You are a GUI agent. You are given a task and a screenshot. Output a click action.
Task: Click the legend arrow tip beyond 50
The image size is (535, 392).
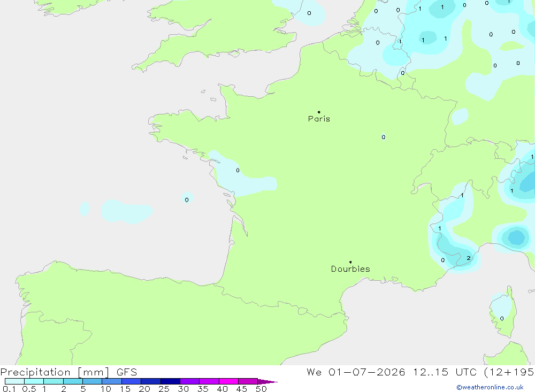267,381
